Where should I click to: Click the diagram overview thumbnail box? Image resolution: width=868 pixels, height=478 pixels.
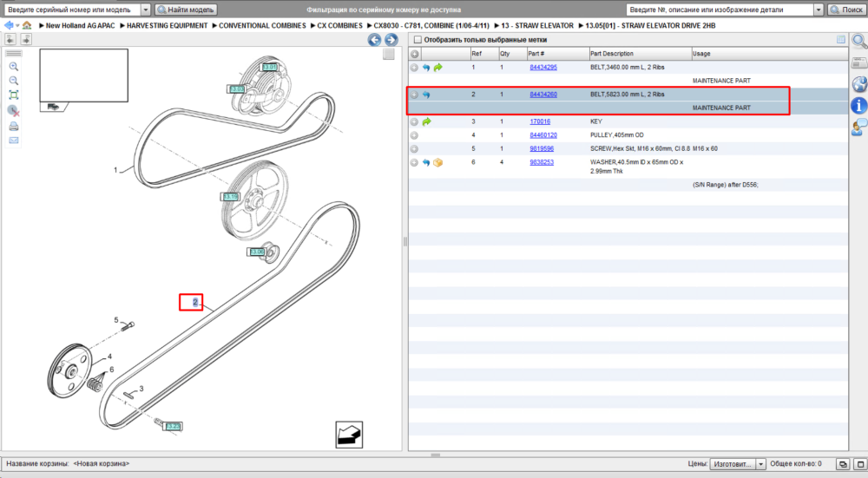pyautogui.click(x=83, y=75)
